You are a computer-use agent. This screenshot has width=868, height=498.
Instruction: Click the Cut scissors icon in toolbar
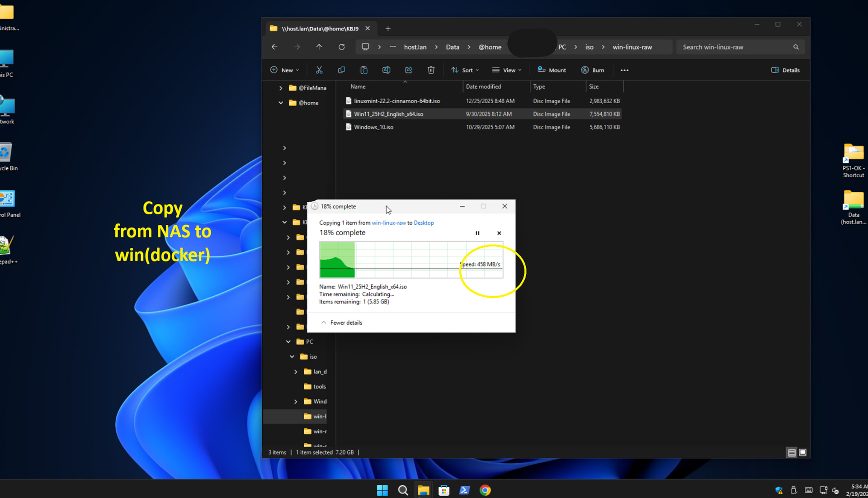(319, 70)
